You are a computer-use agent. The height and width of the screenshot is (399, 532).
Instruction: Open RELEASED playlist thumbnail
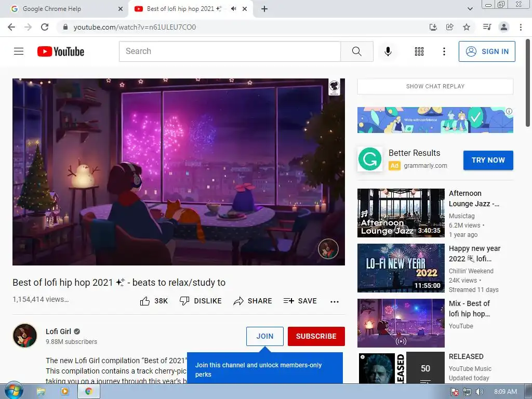coord(401,368)
